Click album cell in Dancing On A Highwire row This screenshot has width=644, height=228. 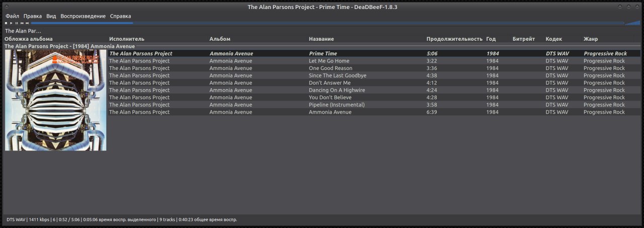click(x=230, y=90)
